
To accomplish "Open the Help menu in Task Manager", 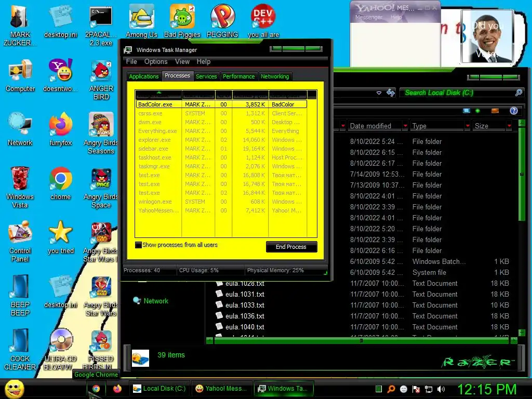I will click(204, 61).
